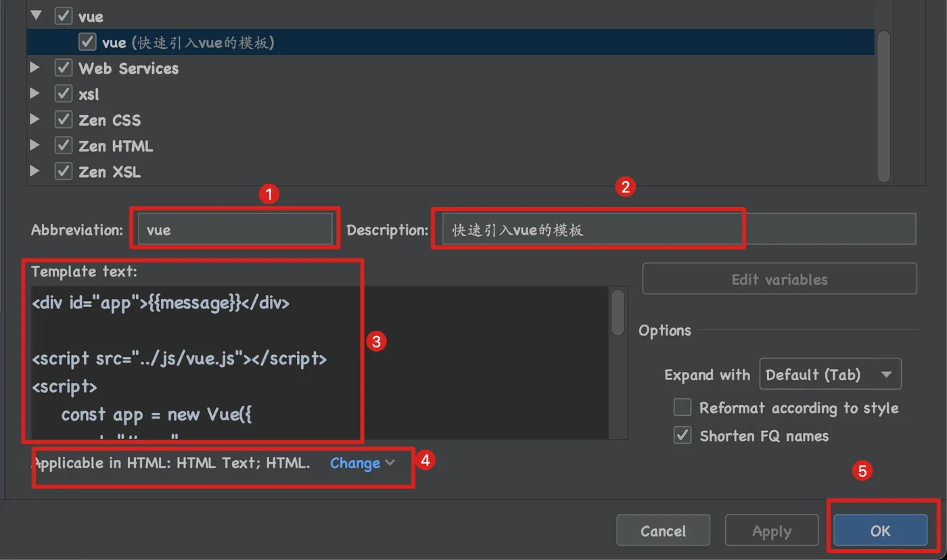Expand the Web Services group
The width and height of the screenshot is (947, 560).
(35, 68)
